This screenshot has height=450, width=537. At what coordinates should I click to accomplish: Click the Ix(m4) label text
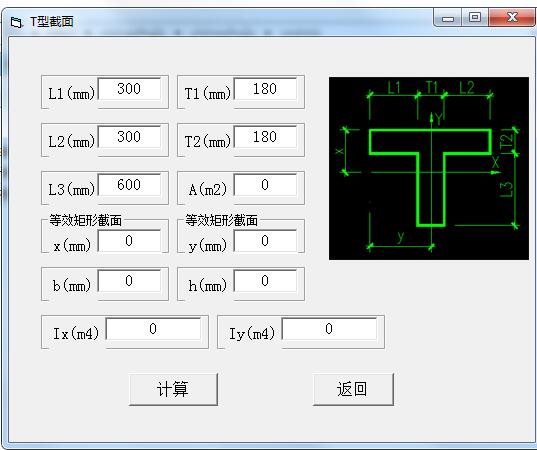(x=76, y=333)
